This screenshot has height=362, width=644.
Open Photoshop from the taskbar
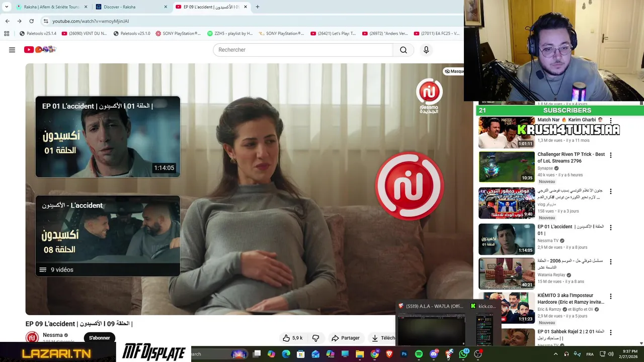404,354
